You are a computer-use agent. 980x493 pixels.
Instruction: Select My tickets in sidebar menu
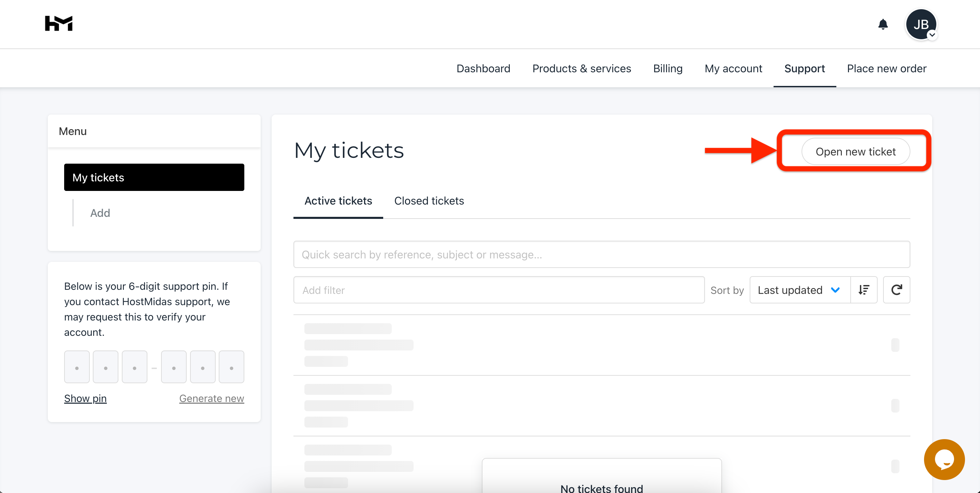154,177
